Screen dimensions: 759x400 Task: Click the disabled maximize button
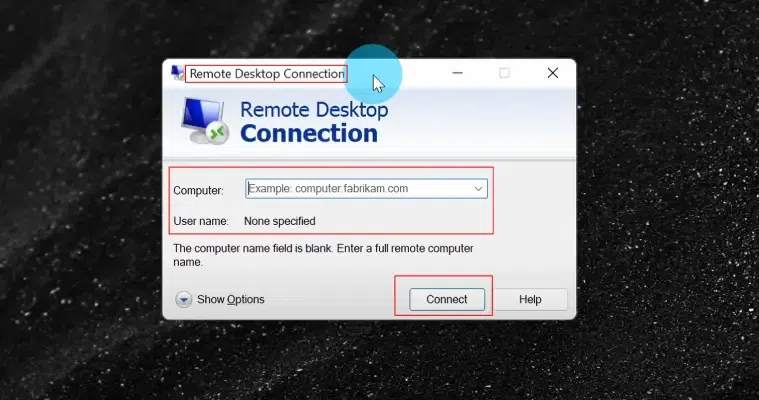pyautogui.click(x=504, y=73)
